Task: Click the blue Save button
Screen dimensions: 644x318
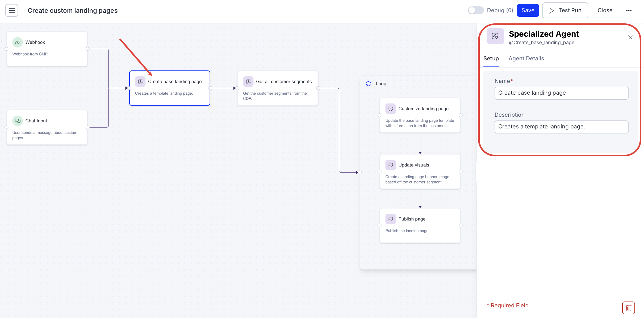Action: click(528, 10)
